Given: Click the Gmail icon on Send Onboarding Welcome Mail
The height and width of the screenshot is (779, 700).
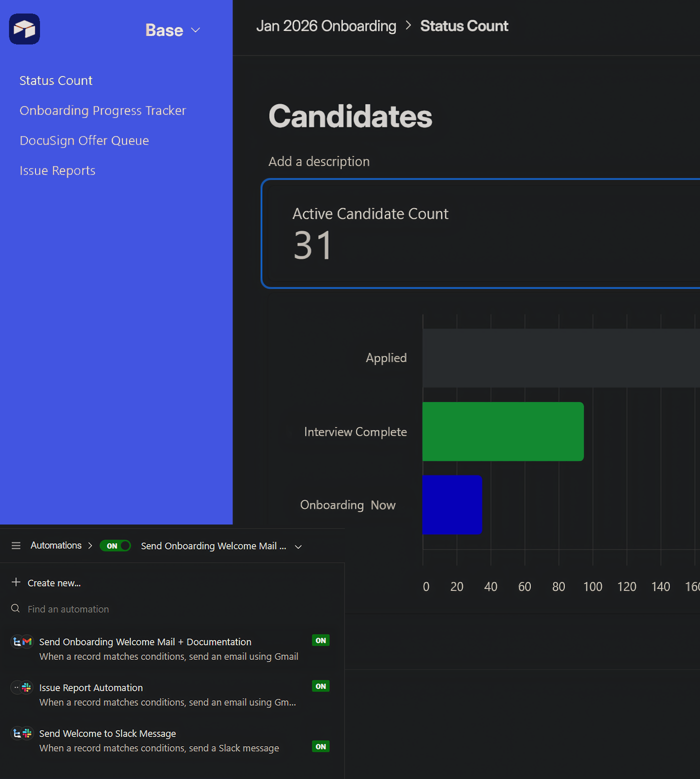Looking at the screenshot, I should coord(26,642).
